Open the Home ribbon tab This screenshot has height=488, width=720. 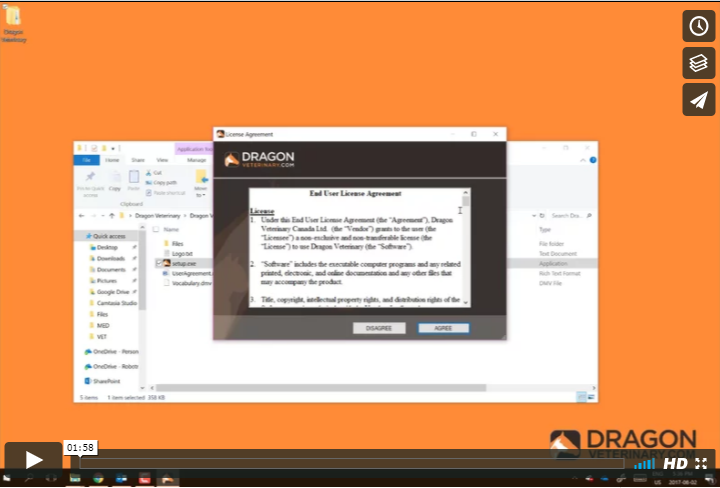click(x=112, y=160)
